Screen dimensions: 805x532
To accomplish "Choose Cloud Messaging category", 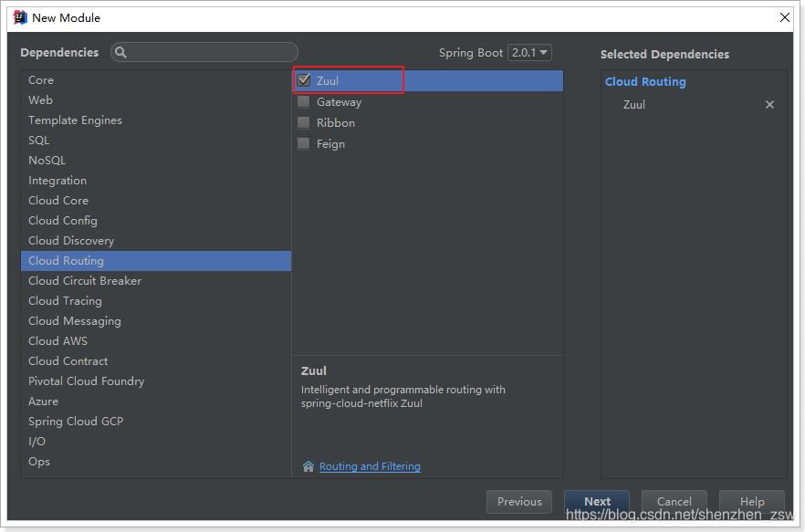I will click(x=156, y=321).
